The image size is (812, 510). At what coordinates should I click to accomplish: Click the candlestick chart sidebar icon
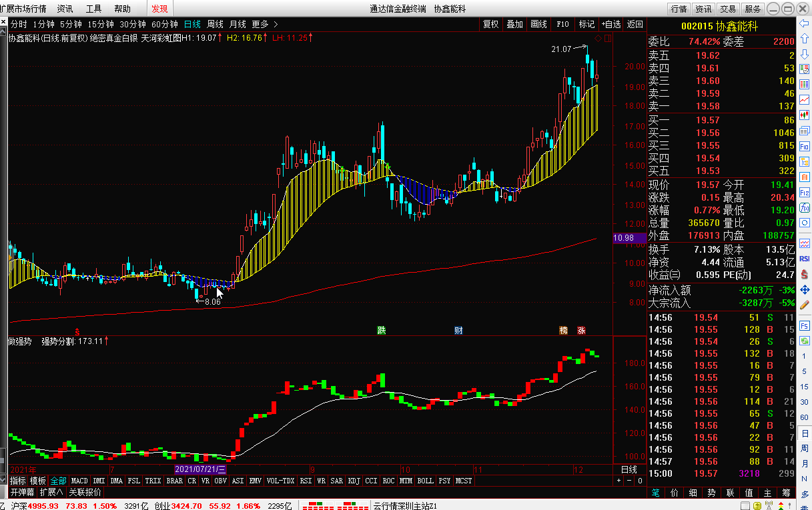click(x=805, y=115)
